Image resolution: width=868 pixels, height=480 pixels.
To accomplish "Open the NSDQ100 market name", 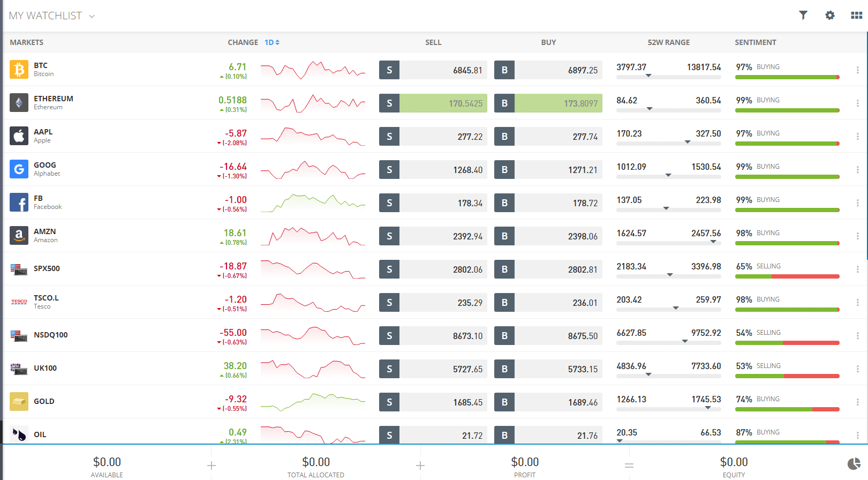I will coord(51,335).
